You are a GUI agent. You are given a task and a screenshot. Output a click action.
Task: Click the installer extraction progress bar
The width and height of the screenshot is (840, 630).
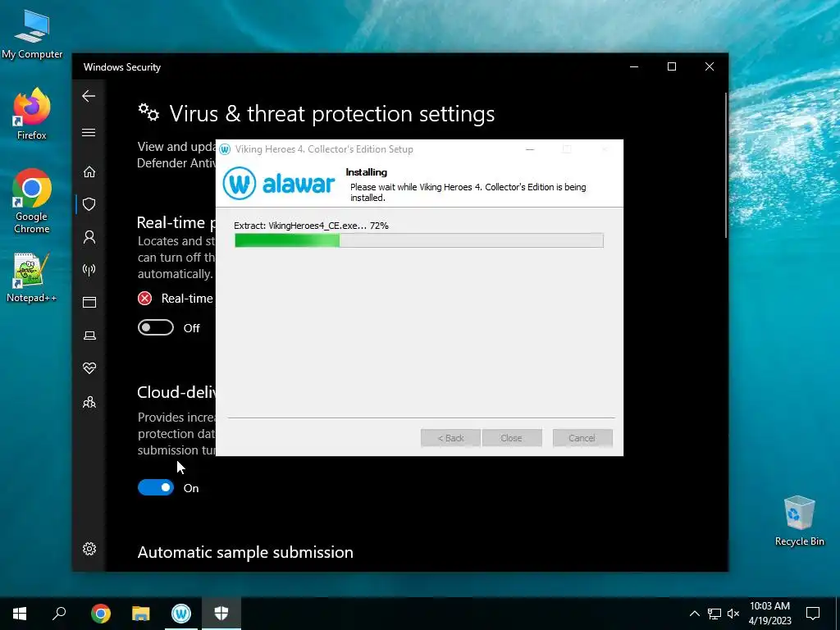419,240
